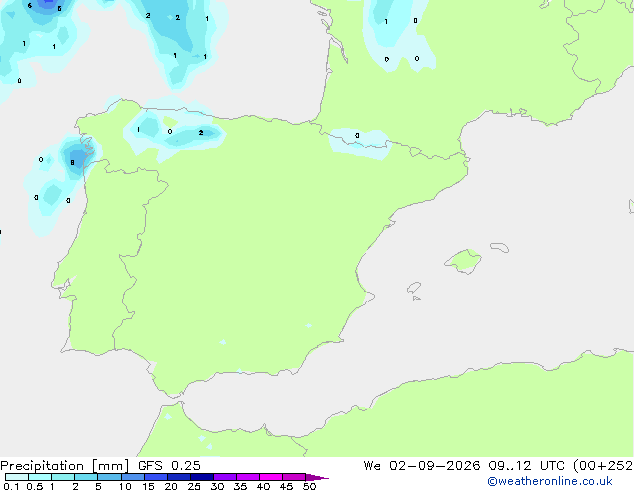Click the '6' precipitation value over the Atlantic
Screen dimensions: 634x490
(30, 6)
